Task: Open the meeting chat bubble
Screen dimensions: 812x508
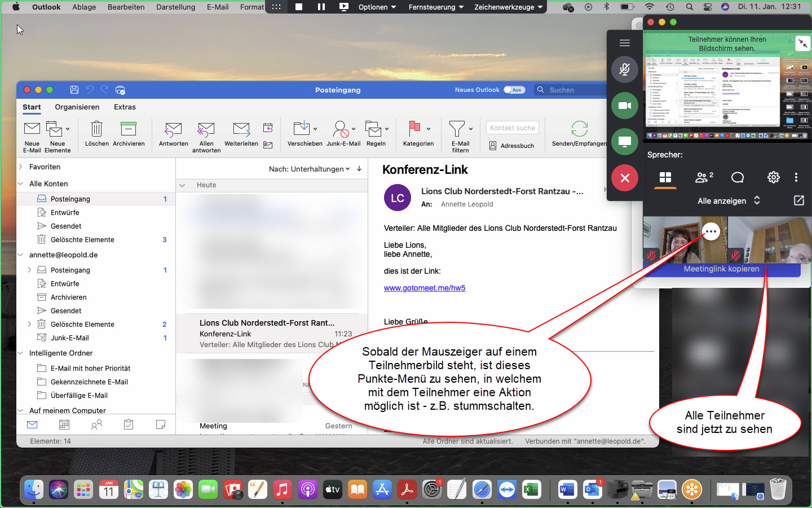Action: pos(738,177)
